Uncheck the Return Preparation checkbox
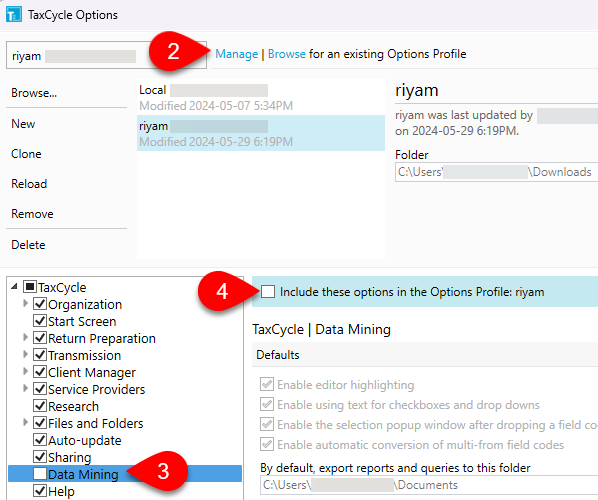598x500 pixels. 40,338
